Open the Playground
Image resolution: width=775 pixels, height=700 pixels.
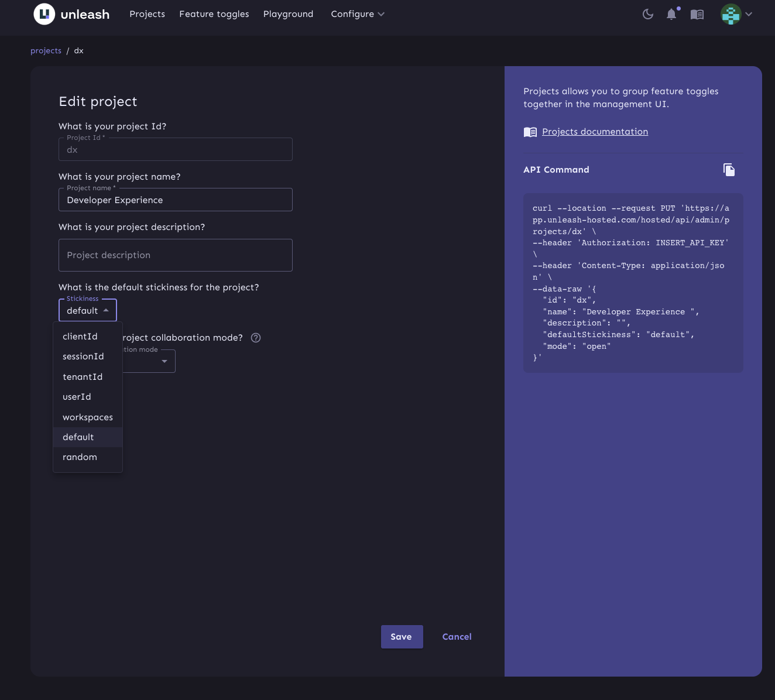coord(288,13)
